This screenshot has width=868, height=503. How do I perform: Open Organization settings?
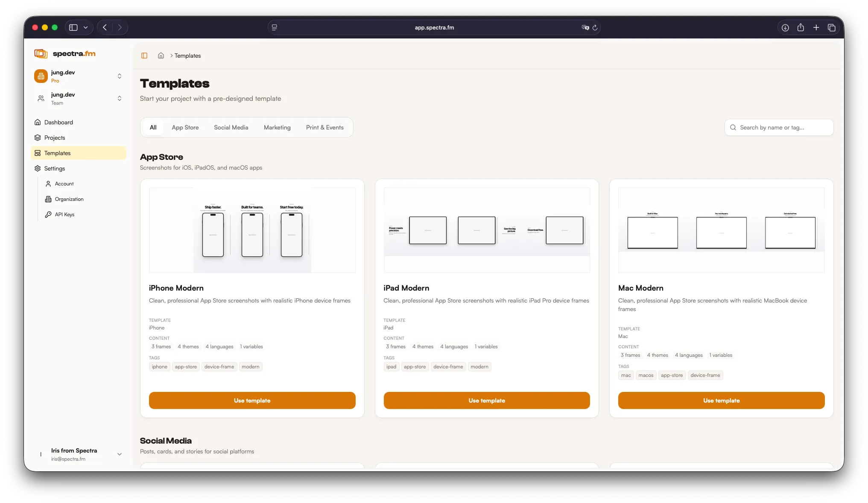click(x=69, y=199)
